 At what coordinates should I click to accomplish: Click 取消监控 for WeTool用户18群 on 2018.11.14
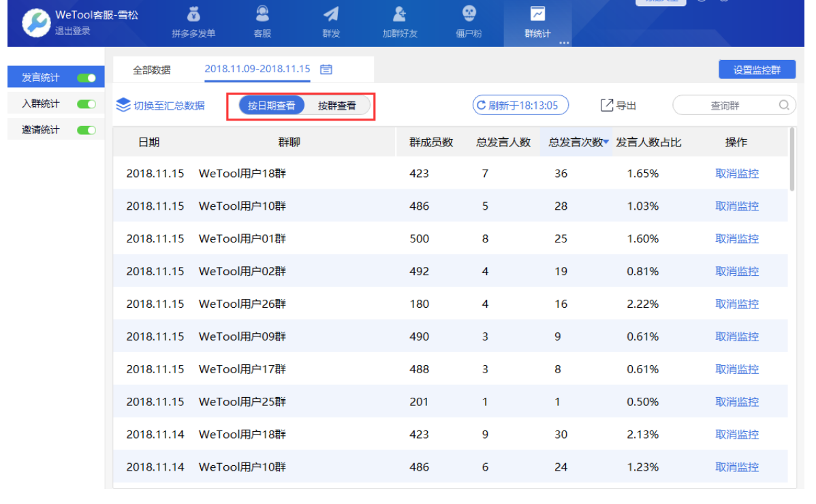(x=737, y=435)
